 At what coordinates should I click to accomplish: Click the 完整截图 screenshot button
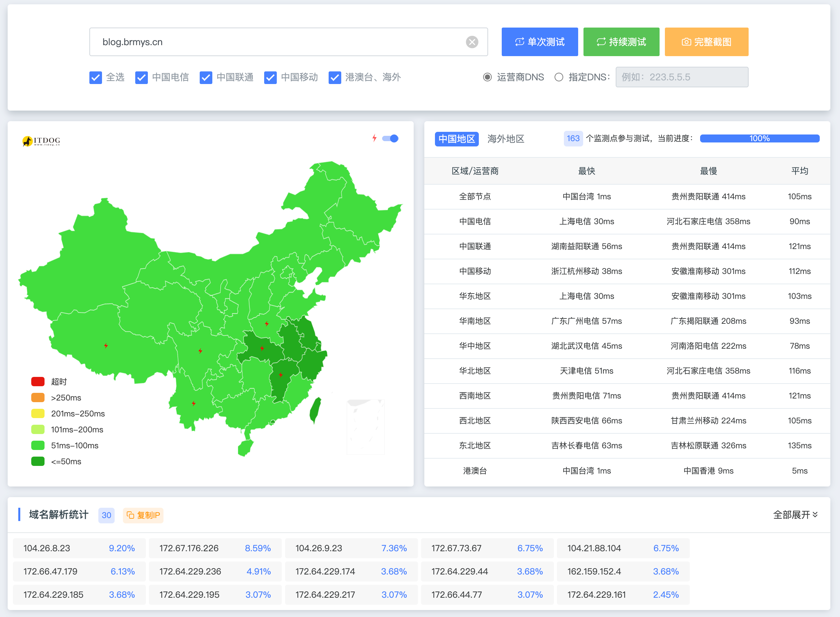tap(707, 42)
